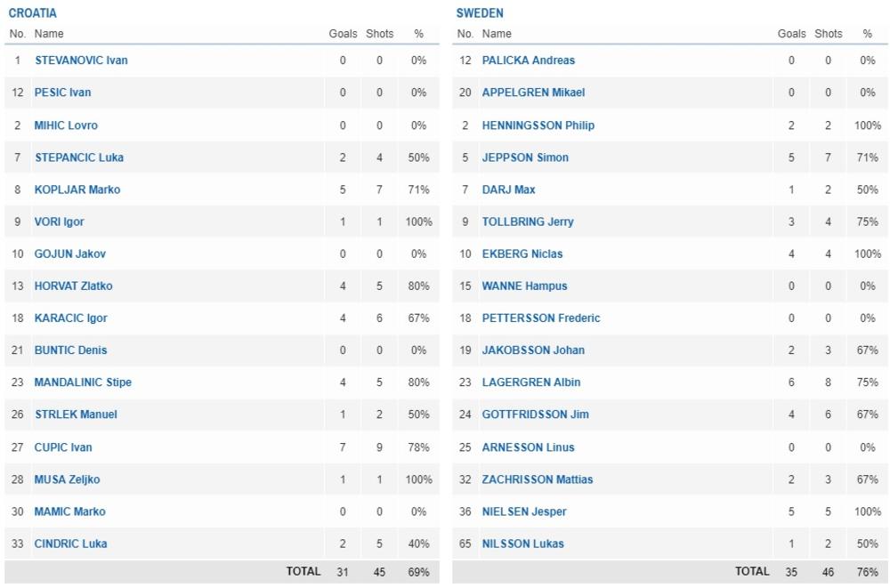Viewport: 890px width, 588px height.
Task: Open LAGERGREN Albin profile link
Action: (531, 383)
